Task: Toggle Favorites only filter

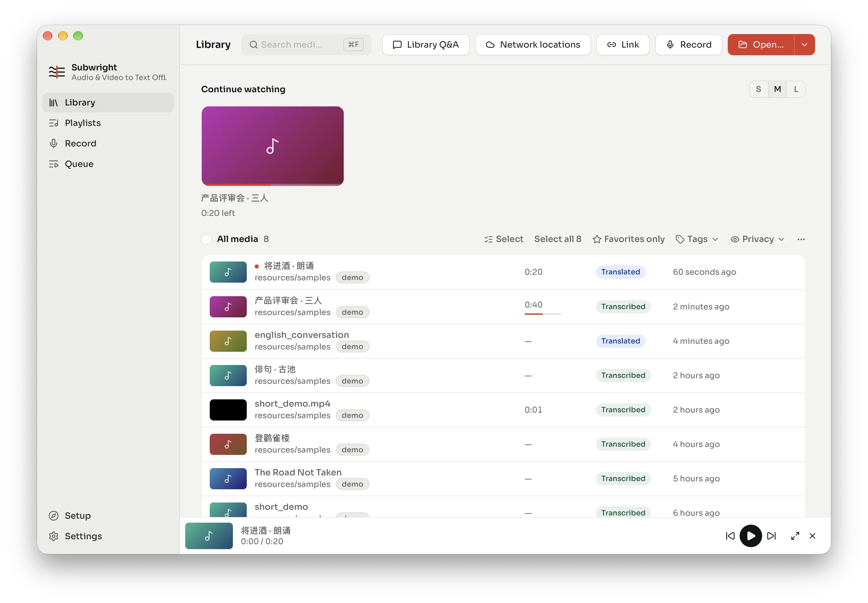Action: coord(628,239)
